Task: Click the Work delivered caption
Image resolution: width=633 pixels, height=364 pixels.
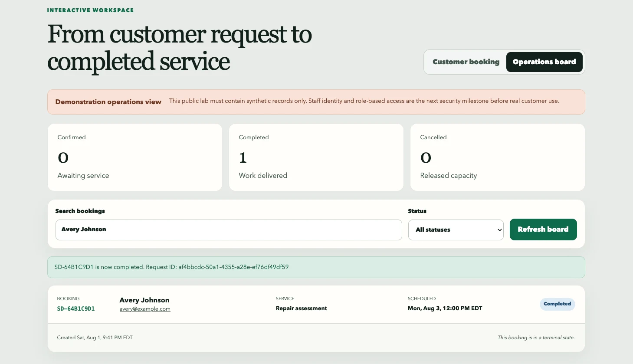Action: [263, 176]
